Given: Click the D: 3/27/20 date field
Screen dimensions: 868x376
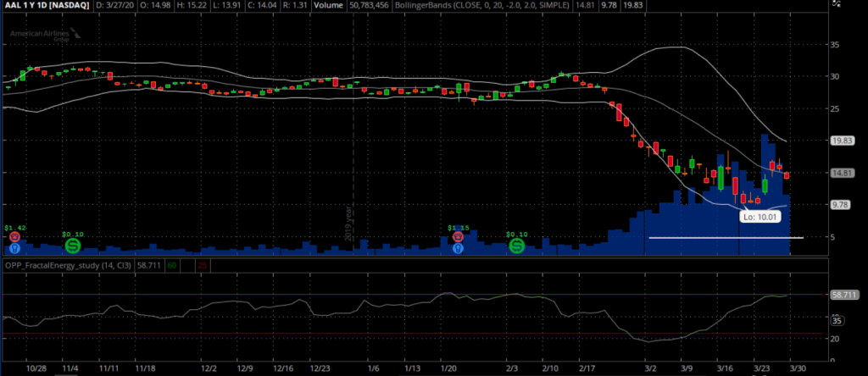Looking at the screenshot, I should [x=114, y=5].
